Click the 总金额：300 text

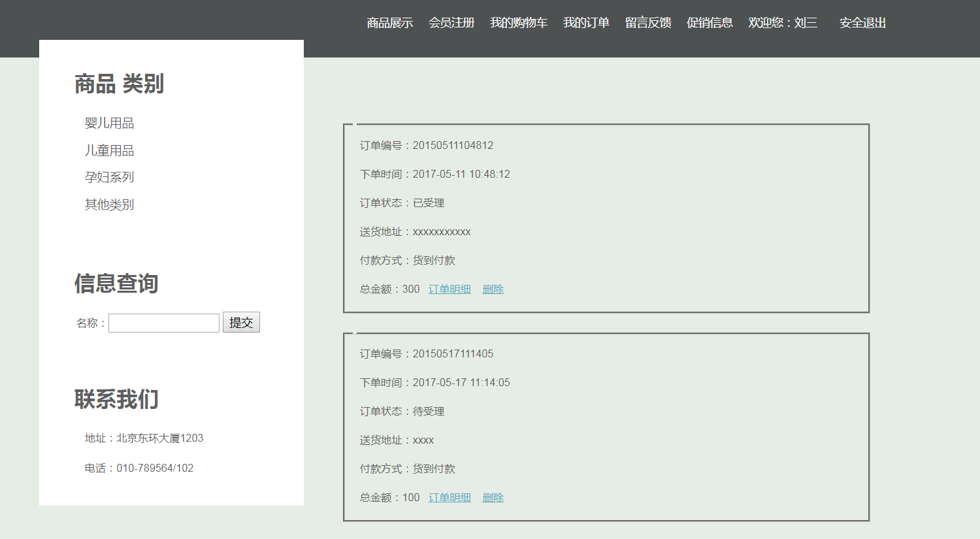389,289
